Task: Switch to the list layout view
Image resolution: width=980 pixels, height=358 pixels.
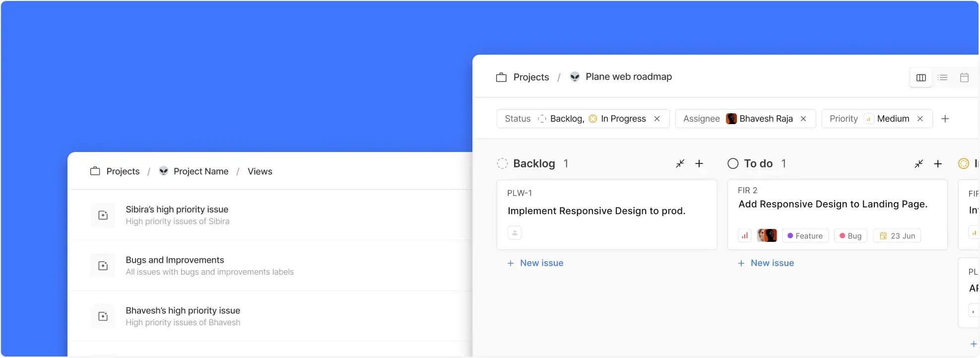Action: (x=942, y=77)
